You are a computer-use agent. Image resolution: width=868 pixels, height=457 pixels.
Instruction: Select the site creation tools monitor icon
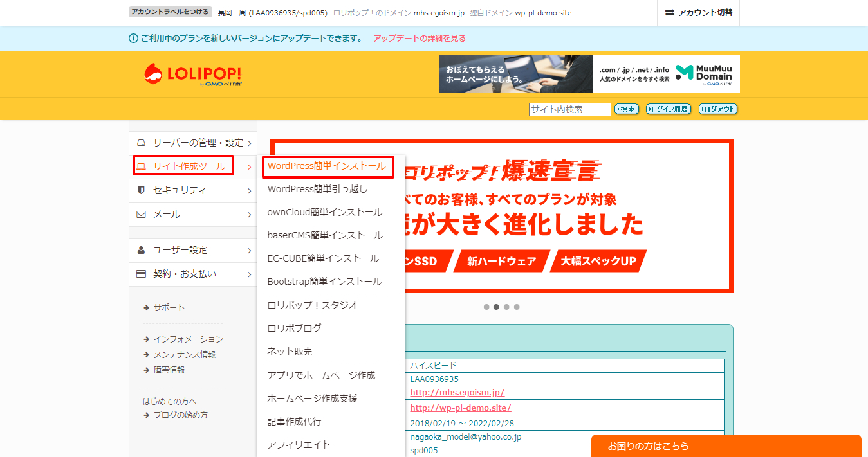pyautogui.click(x=143, y=166)
